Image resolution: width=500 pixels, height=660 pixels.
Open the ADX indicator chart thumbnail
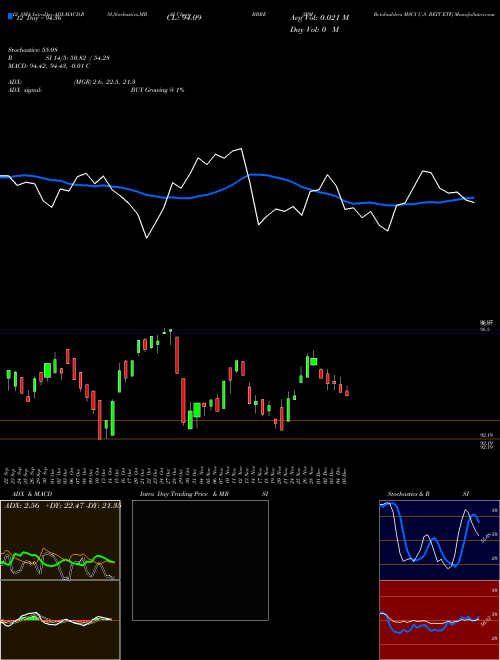click(x=60, y=540)
